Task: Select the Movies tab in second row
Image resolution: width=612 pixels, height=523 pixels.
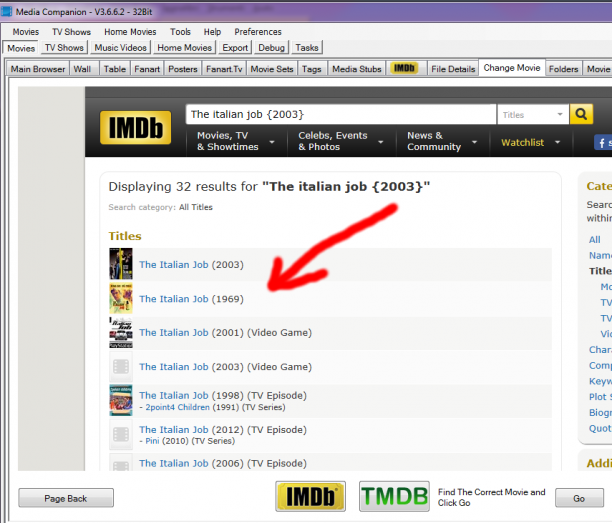Action: click(x=21, y=48)
